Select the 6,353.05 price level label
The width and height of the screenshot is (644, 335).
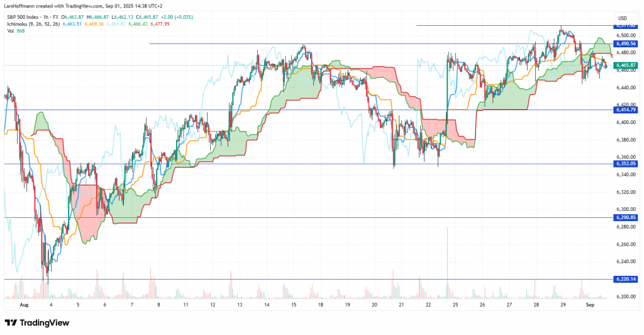click(626, 164)
